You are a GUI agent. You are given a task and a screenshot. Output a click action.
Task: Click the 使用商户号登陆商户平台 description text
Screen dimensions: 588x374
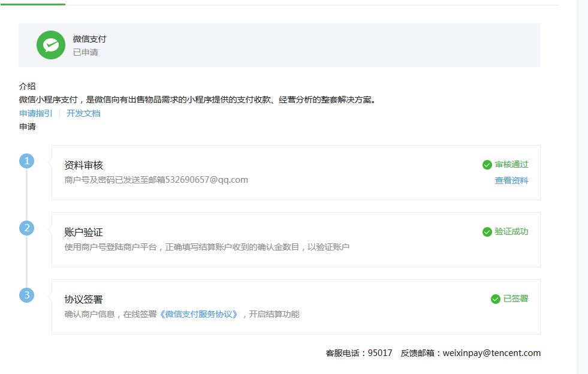[207, 247]
